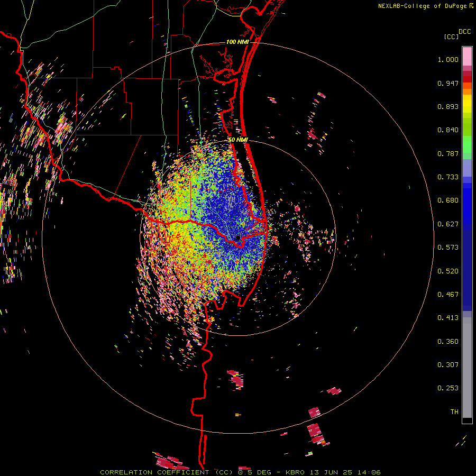This screenshot has width=476, height=476.
Task: Click the 0.413 scale value
Action: [x=448, y=318]
